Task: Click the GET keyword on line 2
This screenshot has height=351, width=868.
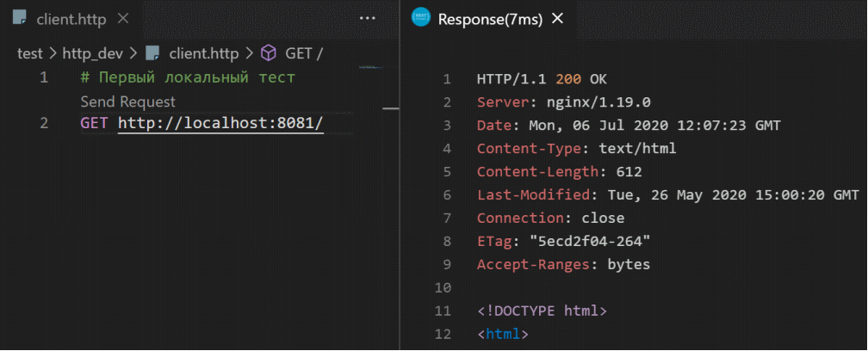Action: (95, 123)
